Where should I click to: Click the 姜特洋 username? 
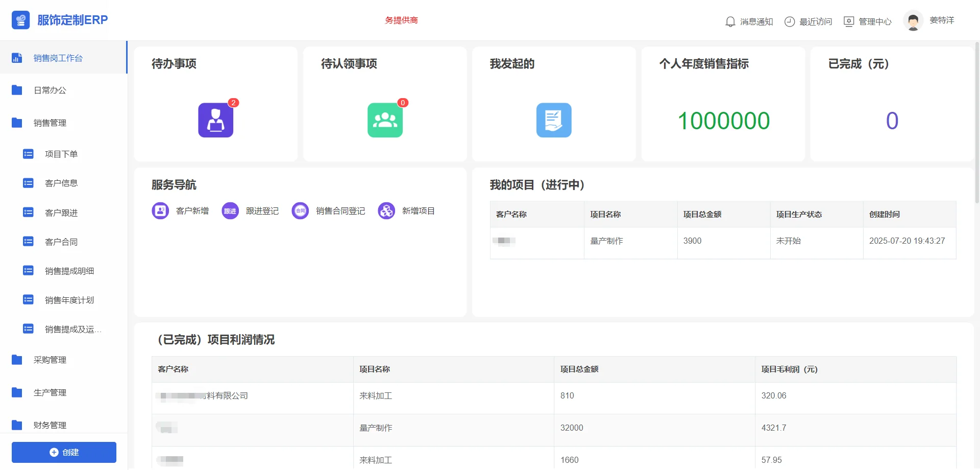click(942, 20)
